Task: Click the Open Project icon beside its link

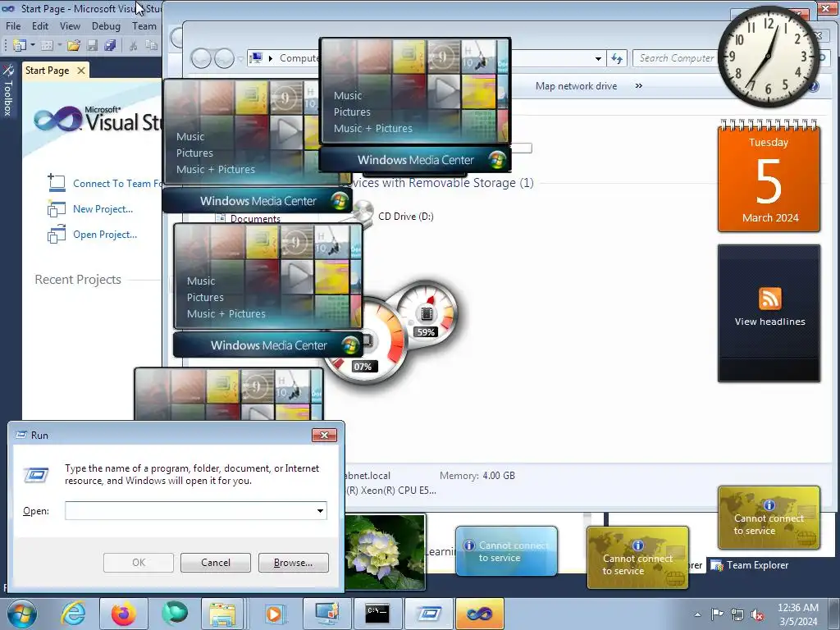Action: click(x=57, y=234)
